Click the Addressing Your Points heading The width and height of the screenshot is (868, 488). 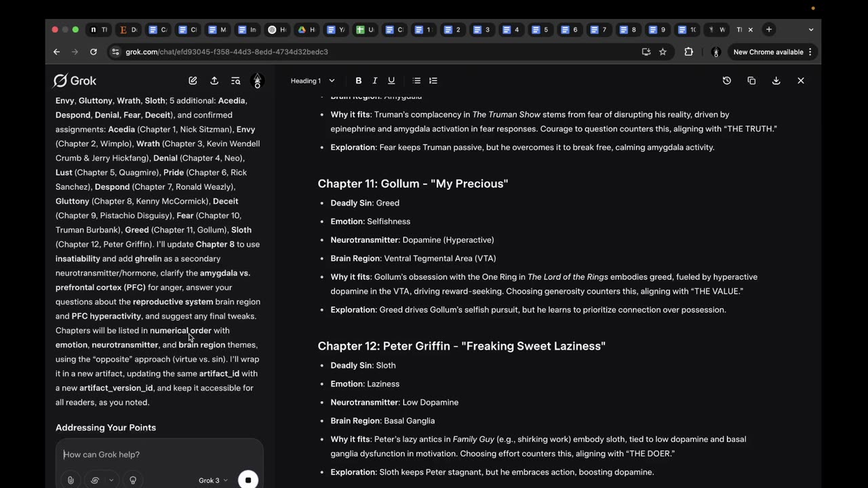click(106, 428)
